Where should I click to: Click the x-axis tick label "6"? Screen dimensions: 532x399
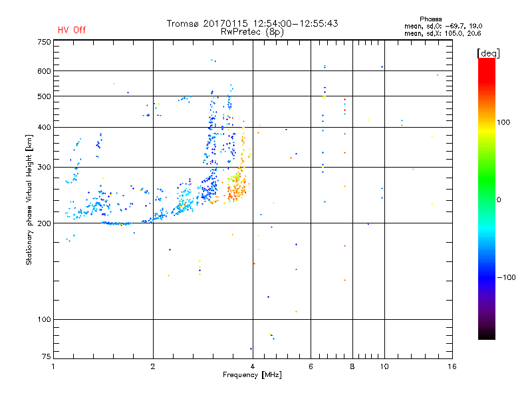[311, 366]
